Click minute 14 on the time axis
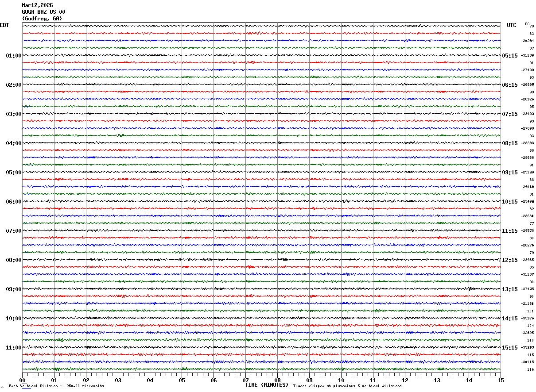The width and height of the screenshot is (536, 392). [x=469, y=380]
